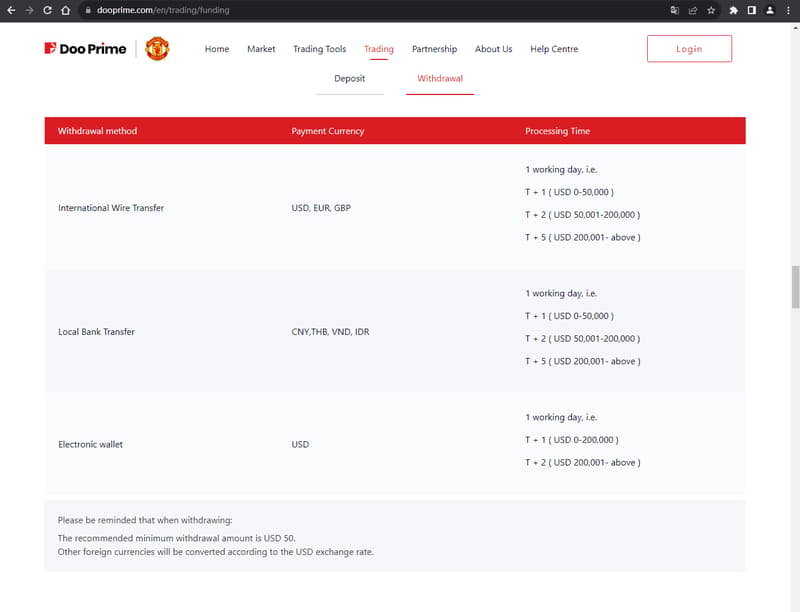The image size is (800, 612).
Task: Open the Partnership menu item
Action: 434,49
